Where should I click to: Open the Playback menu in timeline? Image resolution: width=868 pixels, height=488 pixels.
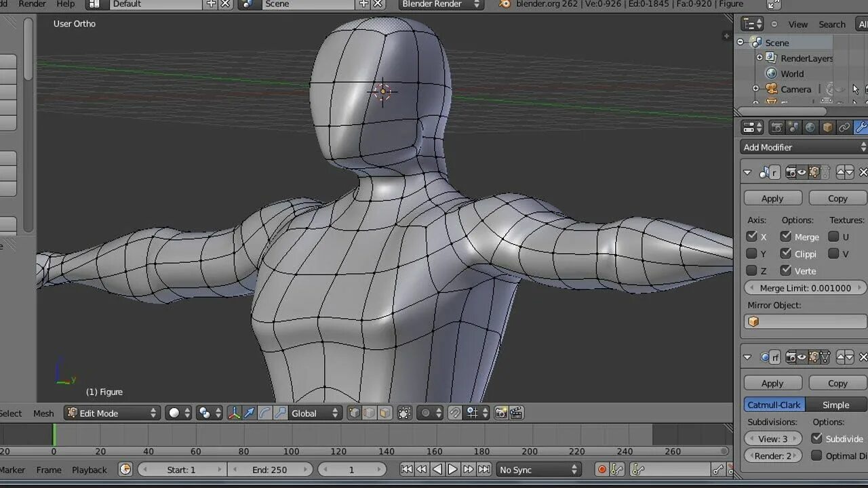[x=89, y=470]
